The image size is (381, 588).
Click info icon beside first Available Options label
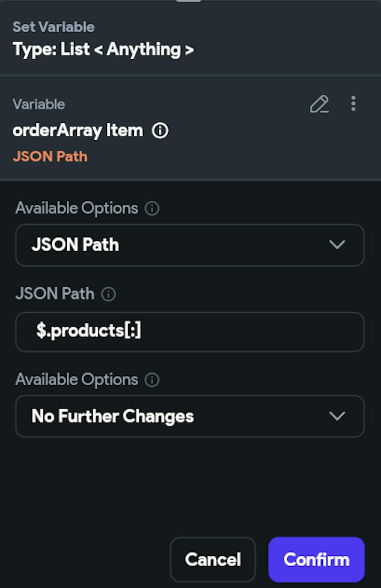click(x=152, y=208)
